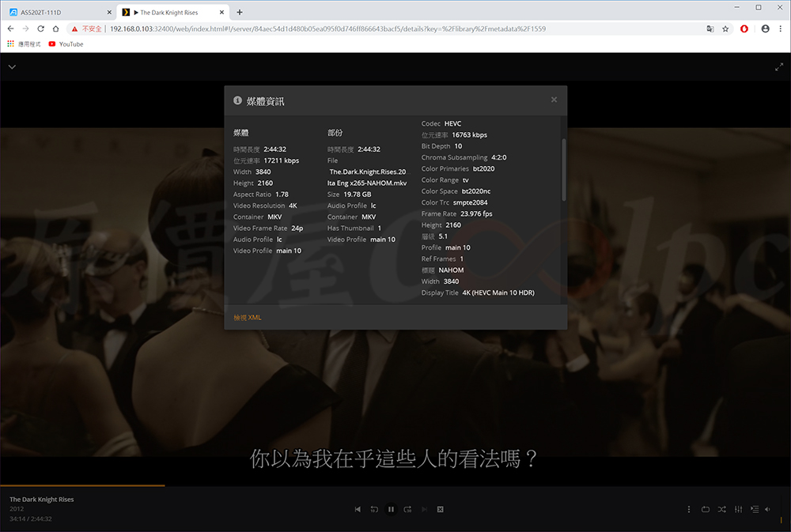Image resolution: width=791 pixels, height=532 pixels.
Task: Skip to previous item in Plex player
Action: click(x=358, y=509)
